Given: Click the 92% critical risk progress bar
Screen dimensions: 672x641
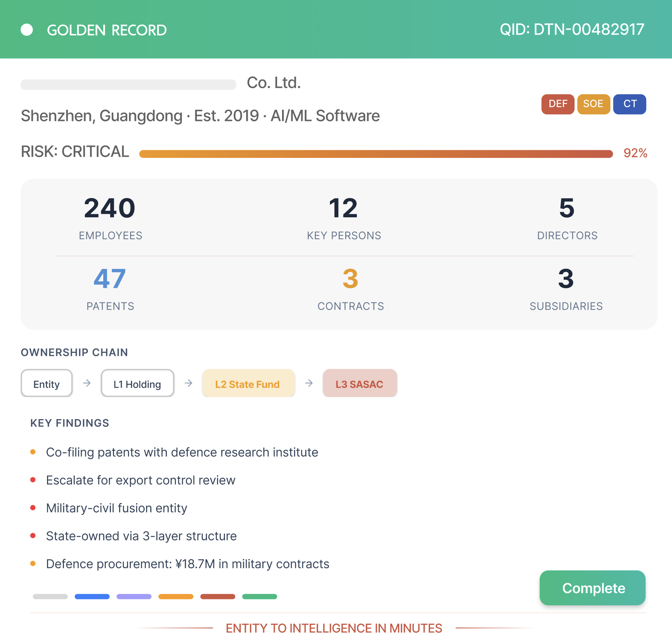Looking at the screenshot, I should [376, 154].
